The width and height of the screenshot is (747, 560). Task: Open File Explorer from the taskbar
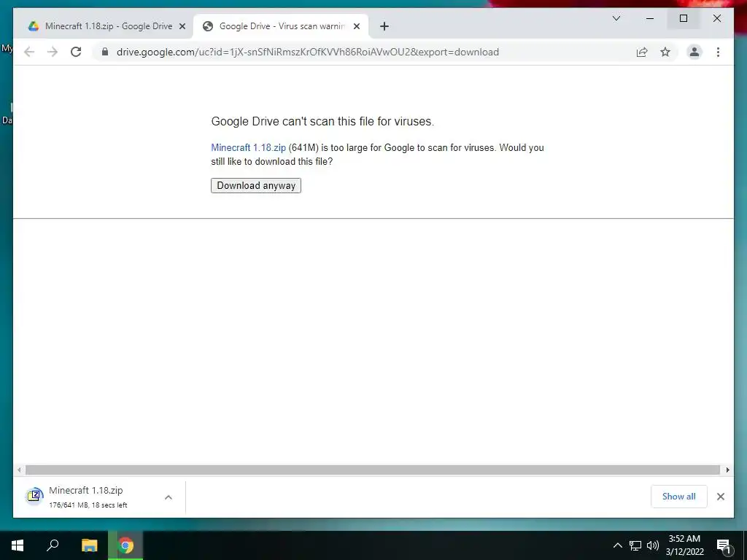(89, 545)
